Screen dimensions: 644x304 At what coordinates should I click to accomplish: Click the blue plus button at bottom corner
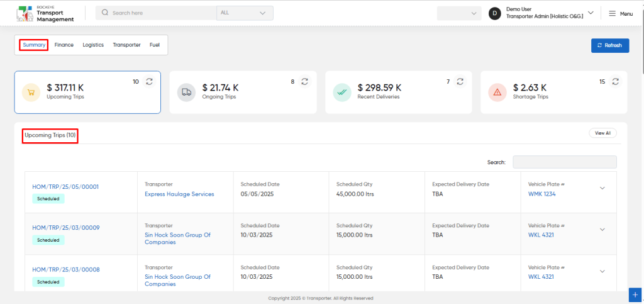coord(635,295)
